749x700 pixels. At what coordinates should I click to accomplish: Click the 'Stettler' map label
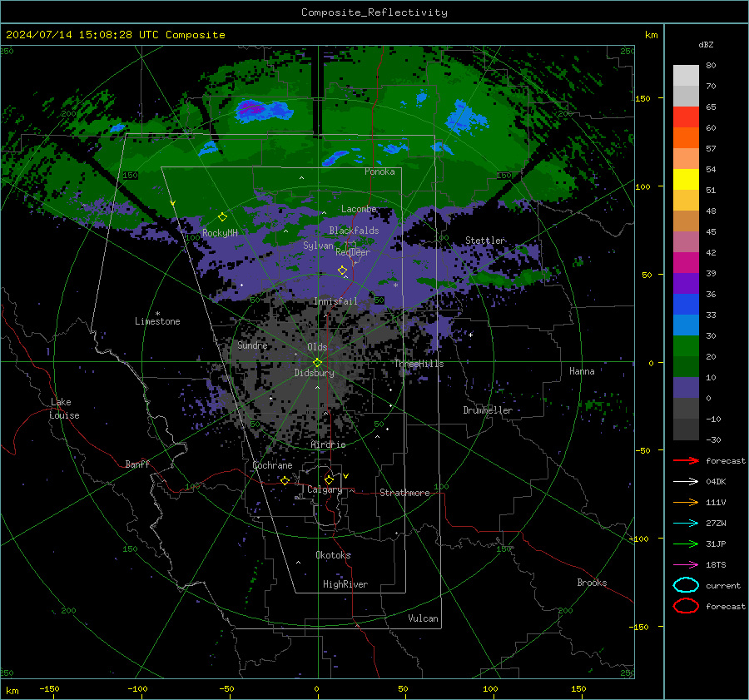tap(485, 241)
